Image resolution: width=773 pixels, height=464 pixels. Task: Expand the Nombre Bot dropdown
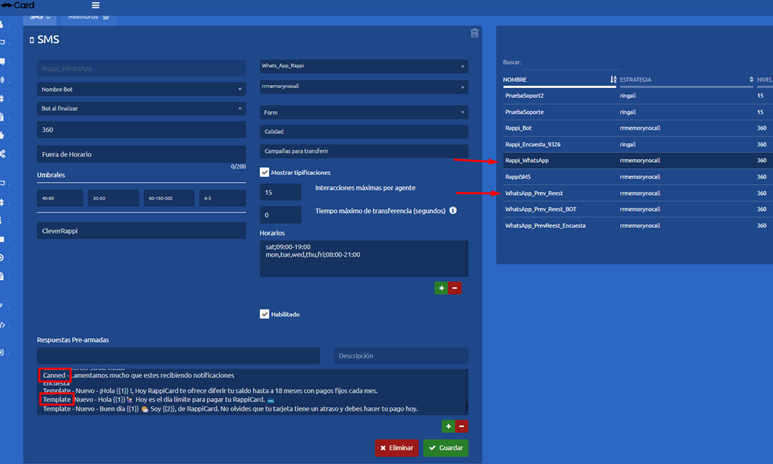coord(141,89)
